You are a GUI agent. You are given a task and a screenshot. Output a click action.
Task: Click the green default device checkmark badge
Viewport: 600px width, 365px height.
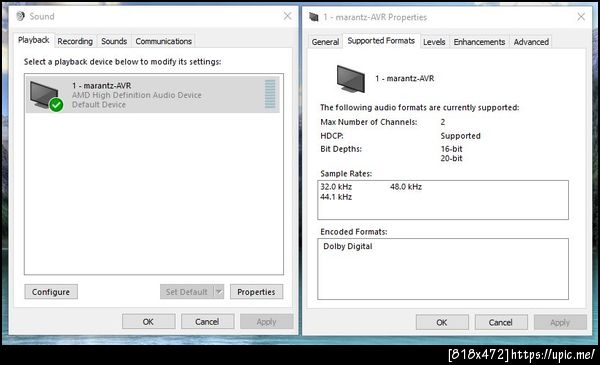tap(56, 104)
